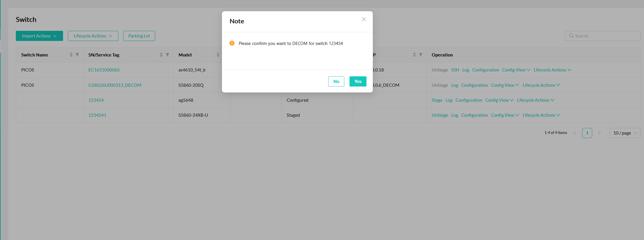
Task: Go to previous page arrow
Action: click(x=574, y=133)
